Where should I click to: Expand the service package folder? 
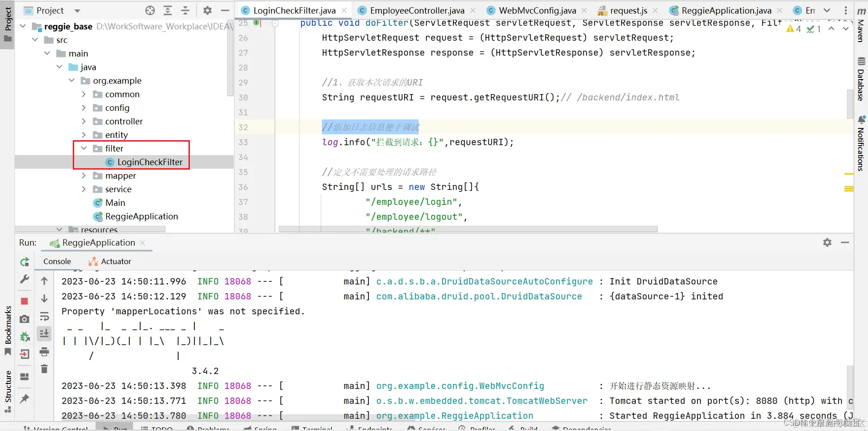click(84, 189)
